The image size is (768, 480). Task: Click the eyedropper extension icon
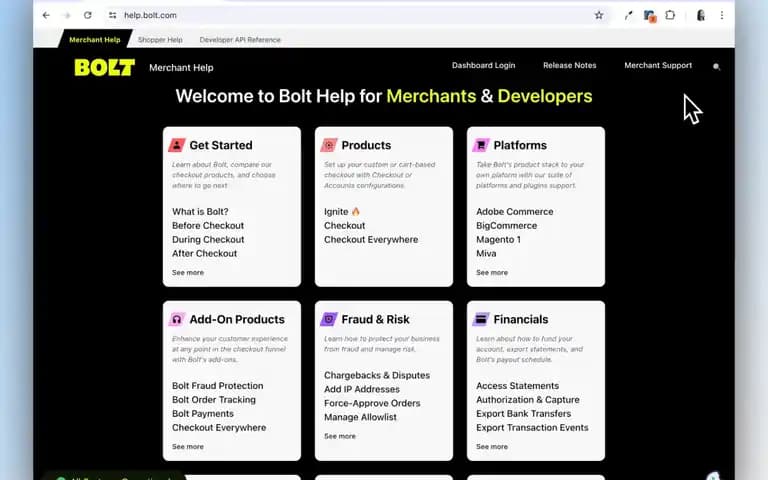pyautogui.click(x=628, y=16)
